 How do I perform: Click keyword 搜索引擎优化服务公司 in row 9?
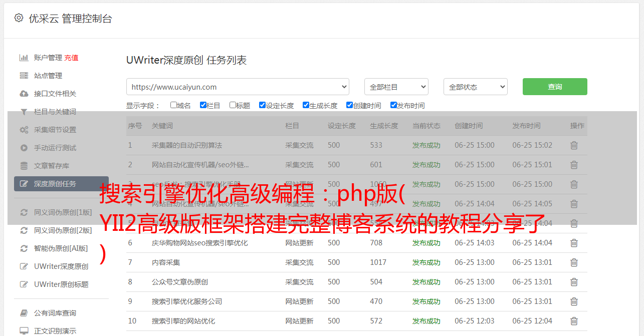click(187, 301)
